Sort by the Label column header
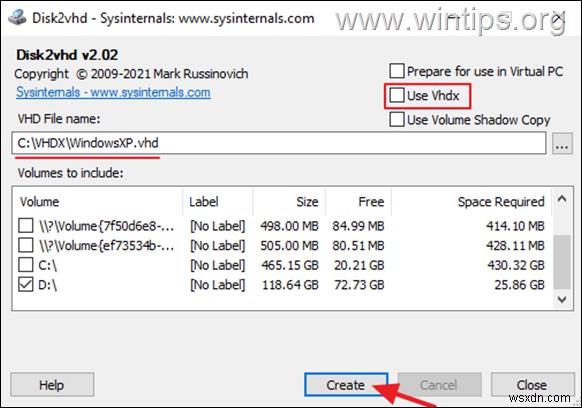This screenshot has height=408, width=582. [x=218, y=202]
